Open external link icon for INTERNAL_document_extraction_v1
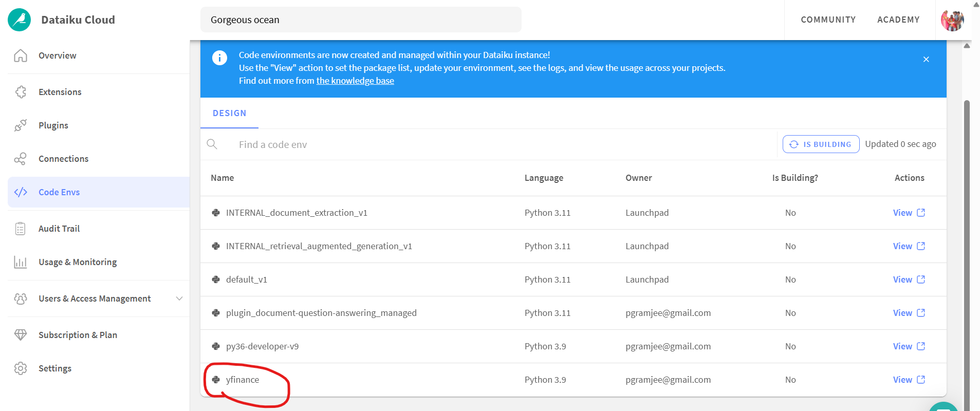This screenshot has height=411, width=980. point(921,213)
